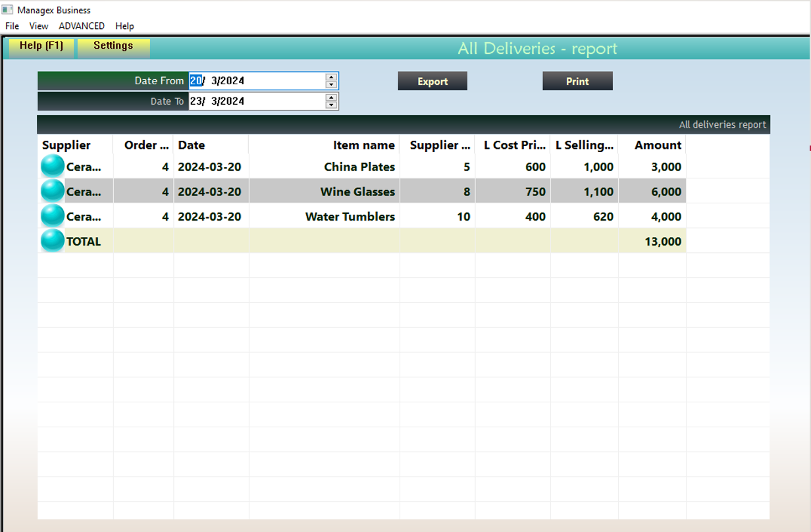Decrease Date From with down arrow
Viewport: 811px width, 532px height.
click(x=331, y=84)
